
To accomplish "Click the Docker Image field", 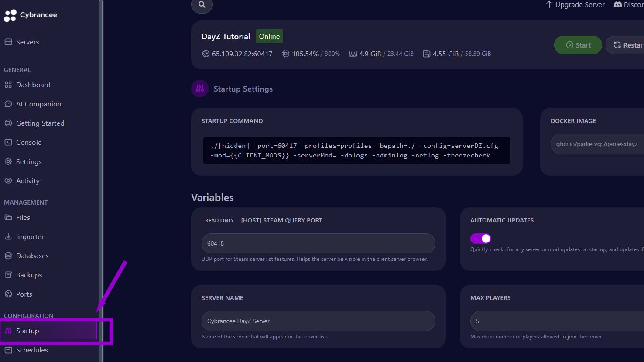I will [596, 144].
